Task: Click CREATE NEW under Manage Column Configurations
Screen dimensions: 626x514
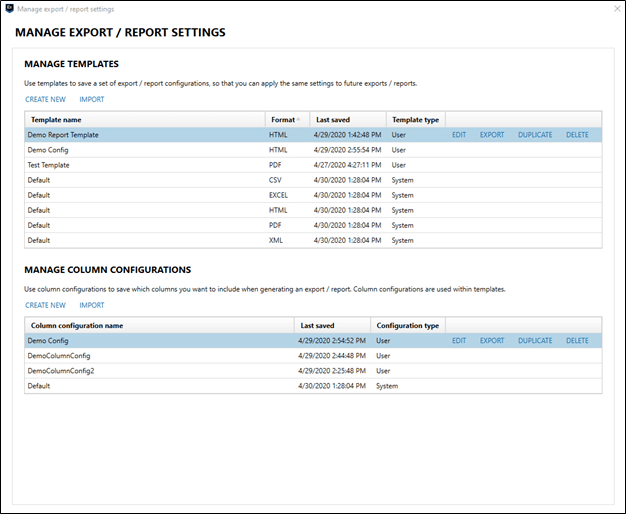Action: point(45,305)
